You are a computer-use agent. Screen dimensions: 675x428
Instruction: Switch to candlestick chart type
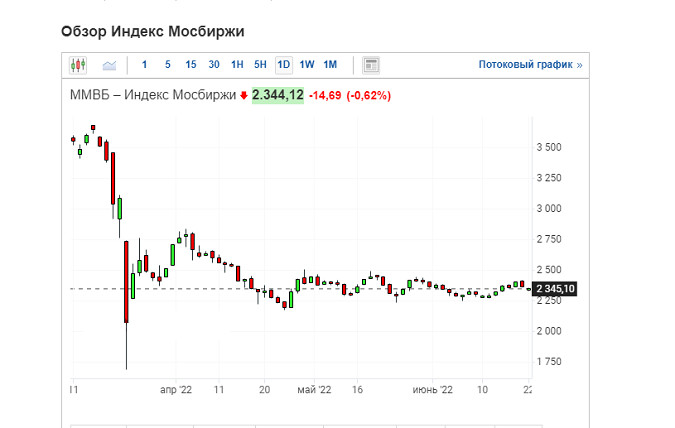click(x=78, y=65)
